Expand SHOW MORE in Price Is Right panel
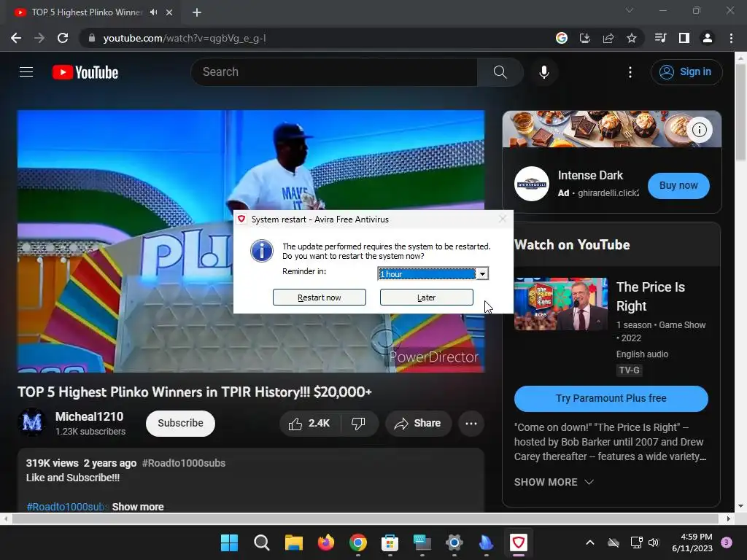This screenshot has height=560, width=747. (x=554, y=482)
